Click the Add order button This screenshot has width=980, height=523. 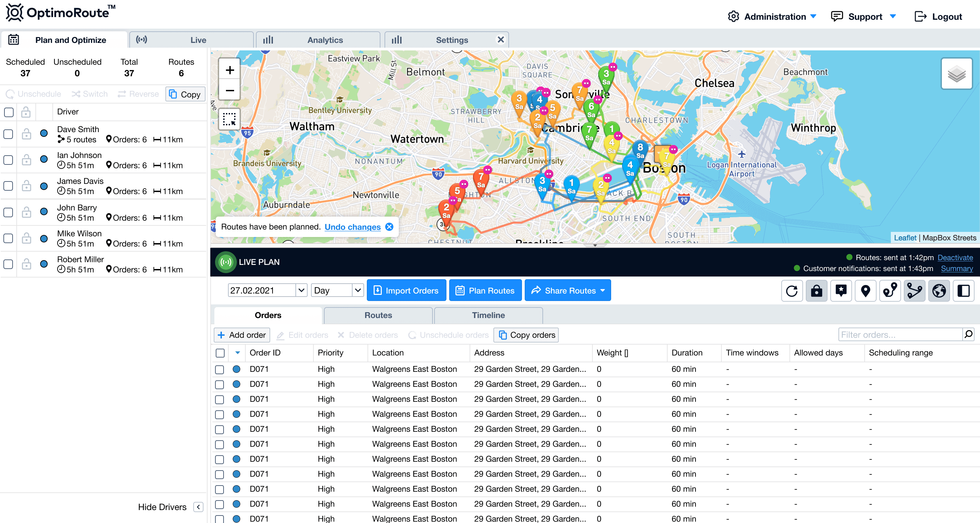tap(242, 335)
